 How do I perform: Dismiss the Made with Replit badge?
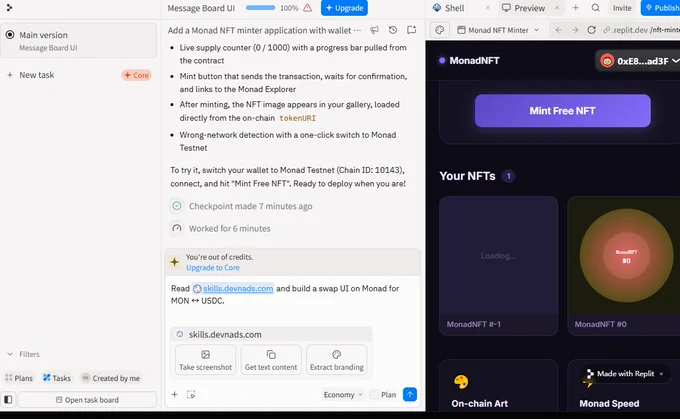[661, 373]
